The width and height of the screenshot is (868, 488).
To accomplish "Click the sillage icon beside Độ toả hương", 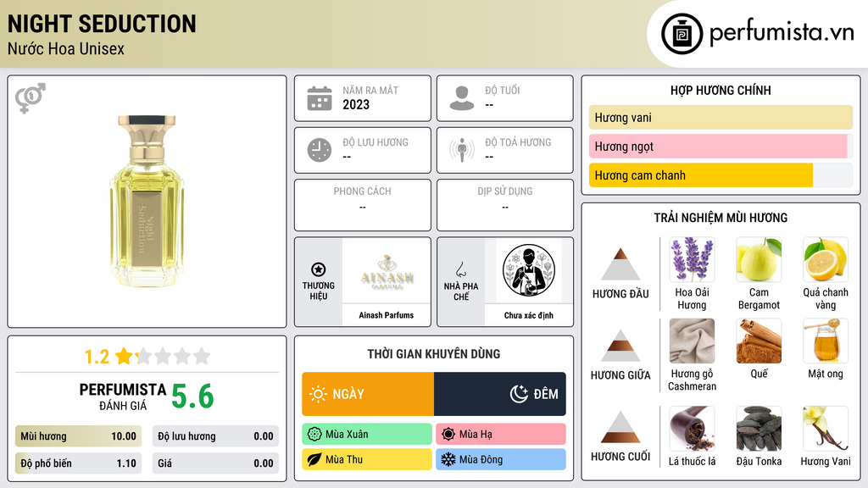I will click(462, 150).
